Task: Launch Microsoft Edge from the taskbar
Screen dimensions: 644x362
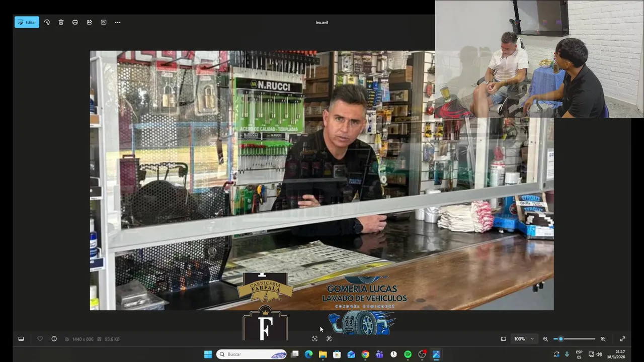Action: 309,354
